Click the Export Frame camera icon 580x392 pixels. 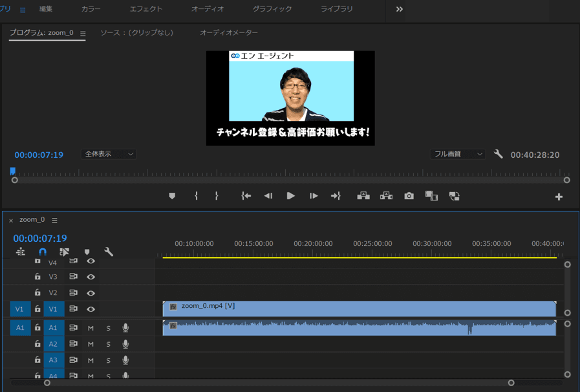409,196
